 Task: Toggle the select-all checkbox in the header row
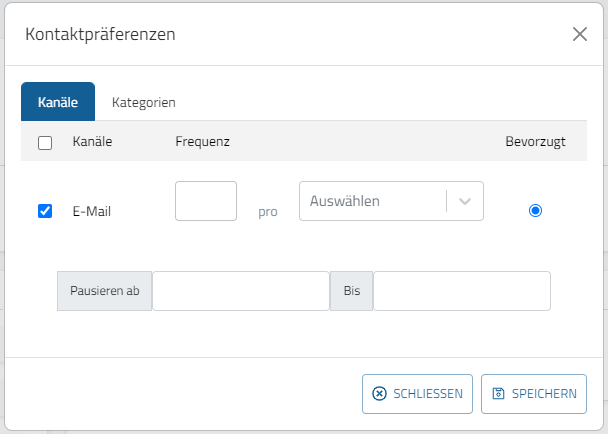pos(45,142)
